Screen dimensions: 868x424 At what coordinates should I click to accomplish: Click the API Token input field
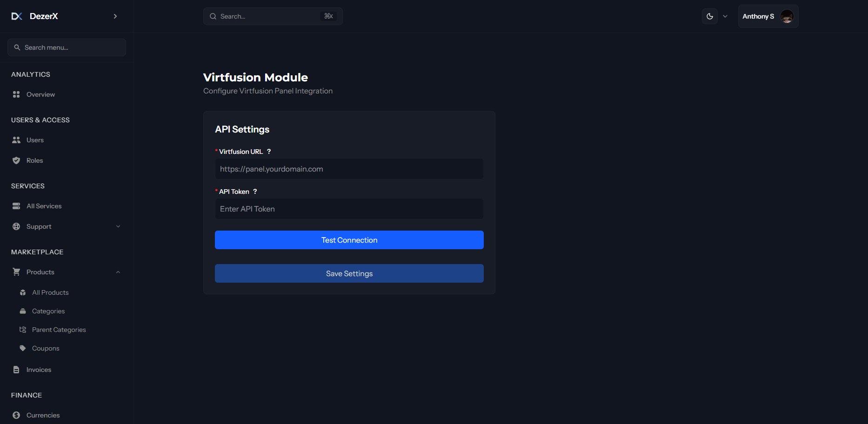[x=349, y=209]
